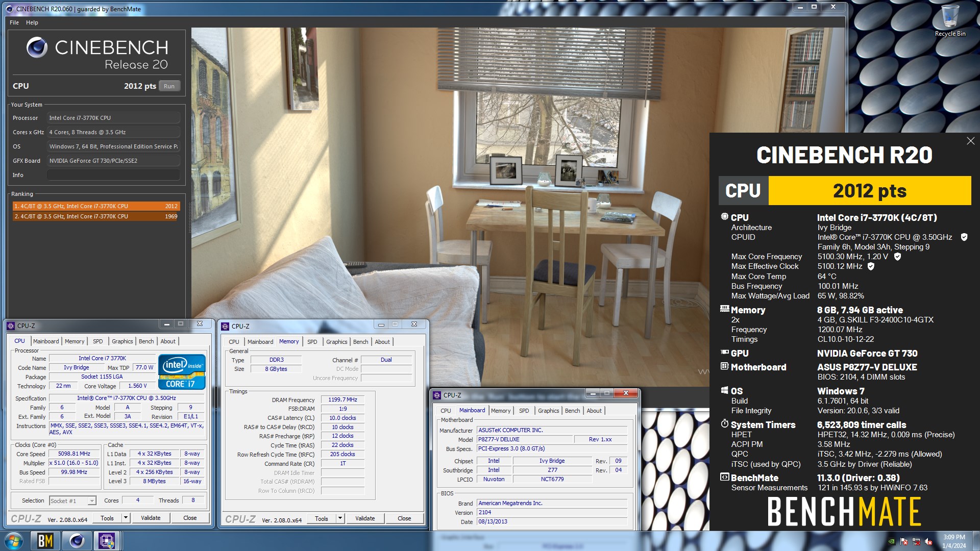Switch to Mainboard tab in CPU-Z processor window
The image size is (980, 551).
point(46,341)
